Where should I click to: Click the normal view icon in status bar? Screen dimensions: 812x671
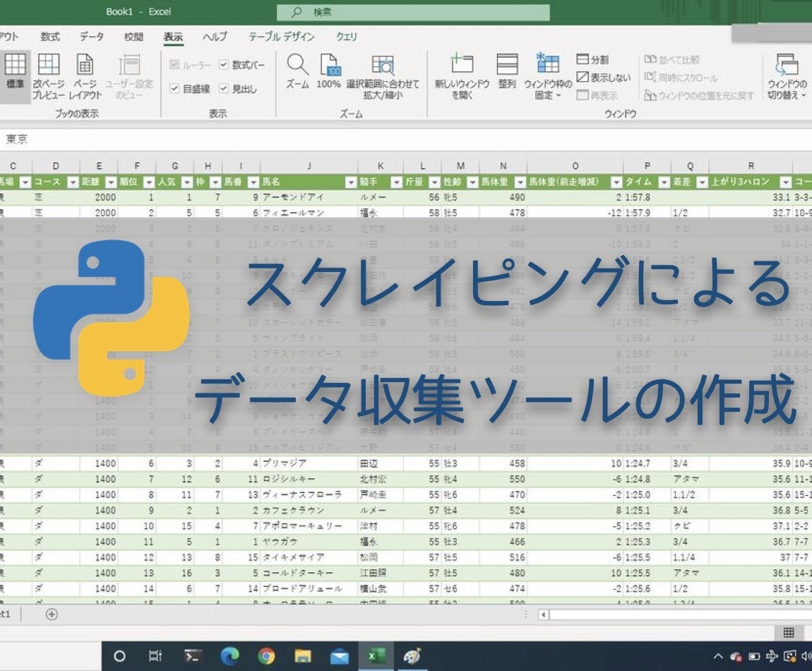click(x=788, y=633)
